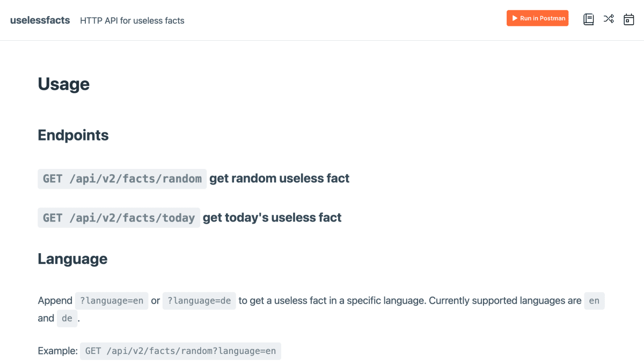Viewport: 644px width, 362px height.
Task: Click the GET /api/v2/facts/today code block
Action: (119, 218)
